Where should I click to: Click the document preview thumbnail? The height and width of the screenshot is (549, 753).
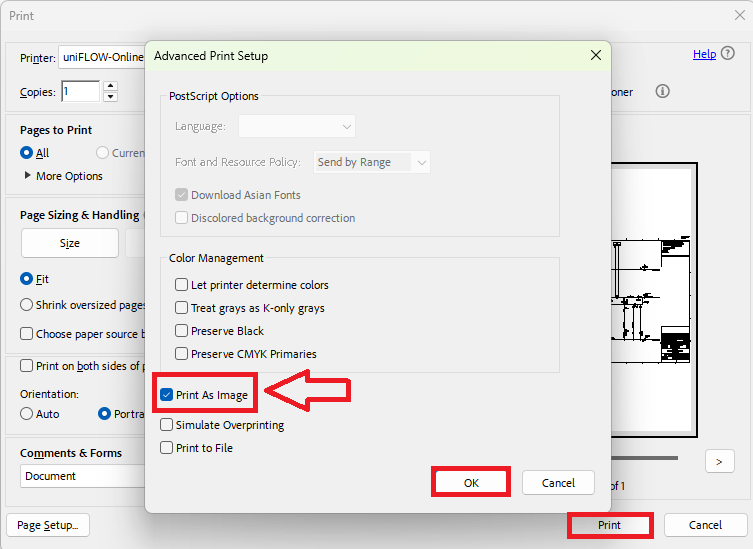654,300
